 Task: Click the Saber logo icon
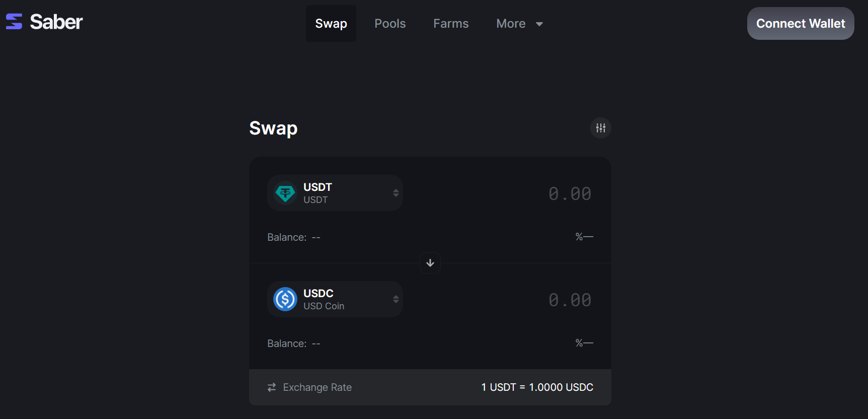pyautogui.click(x=14, y=22)
